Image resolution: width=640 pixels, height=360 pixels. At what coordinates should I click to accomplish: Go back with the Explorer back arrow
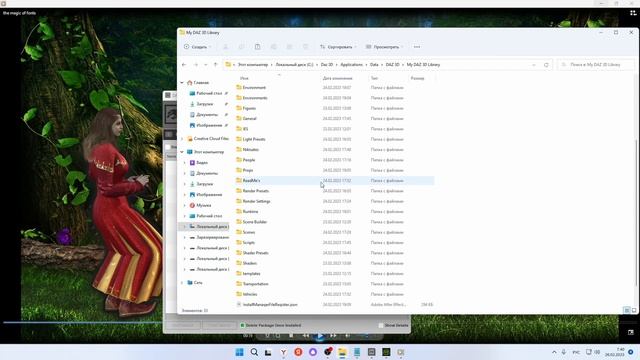click(184, 65)
